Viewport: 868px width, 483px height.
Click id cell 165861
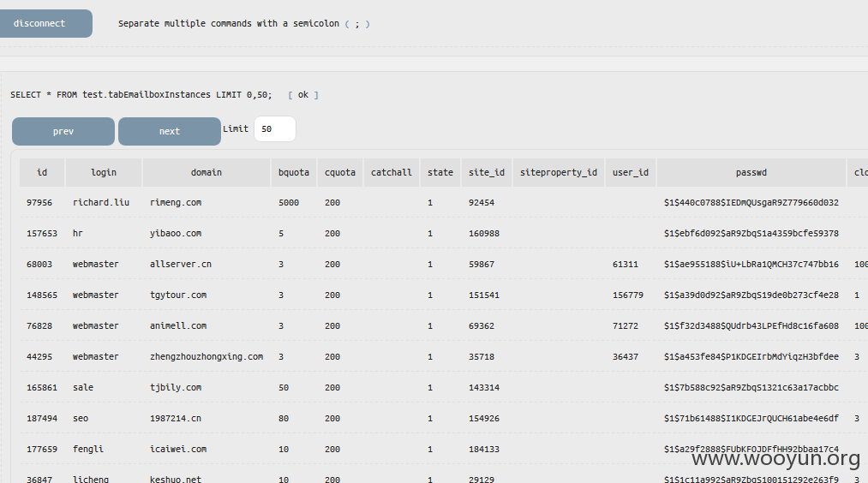point(42,388)
